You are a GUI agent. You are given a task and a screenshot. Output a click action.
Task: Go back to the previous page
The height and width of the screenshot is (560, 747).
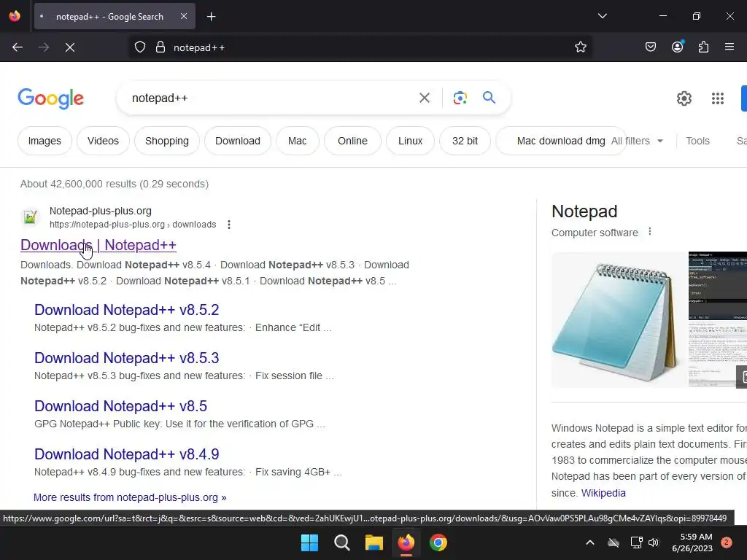coord(18,47)
